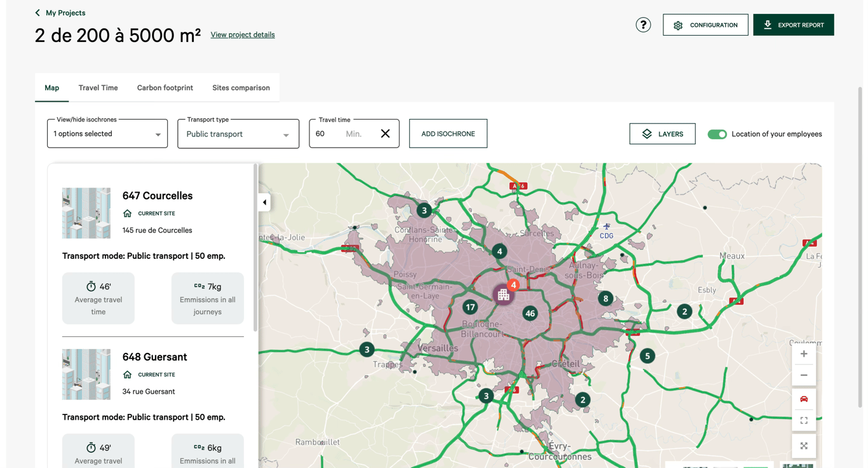Open the Carbon footprint tab
Screen dimensions: 868x468
click(x=165, y=88)
